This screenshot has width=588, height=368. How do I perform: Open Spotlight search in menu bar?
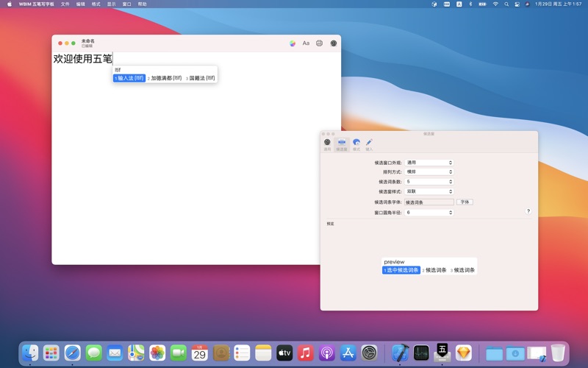(x=506, y=4)
